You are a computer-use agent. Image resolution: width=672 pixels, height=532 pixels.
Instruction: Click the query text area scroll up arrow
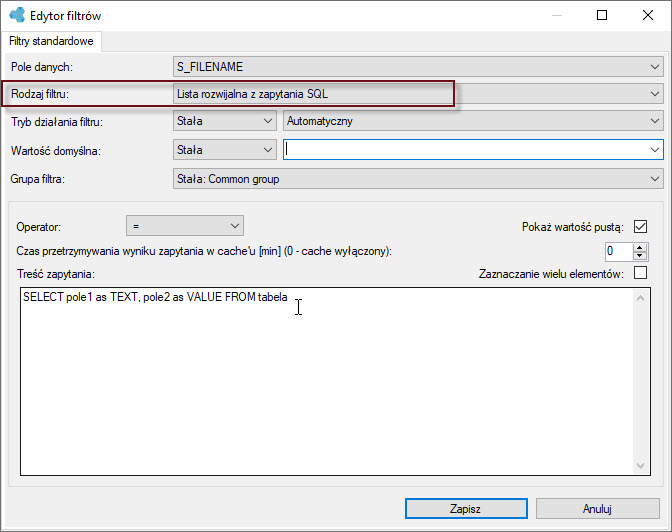click(x=640, y=298)
